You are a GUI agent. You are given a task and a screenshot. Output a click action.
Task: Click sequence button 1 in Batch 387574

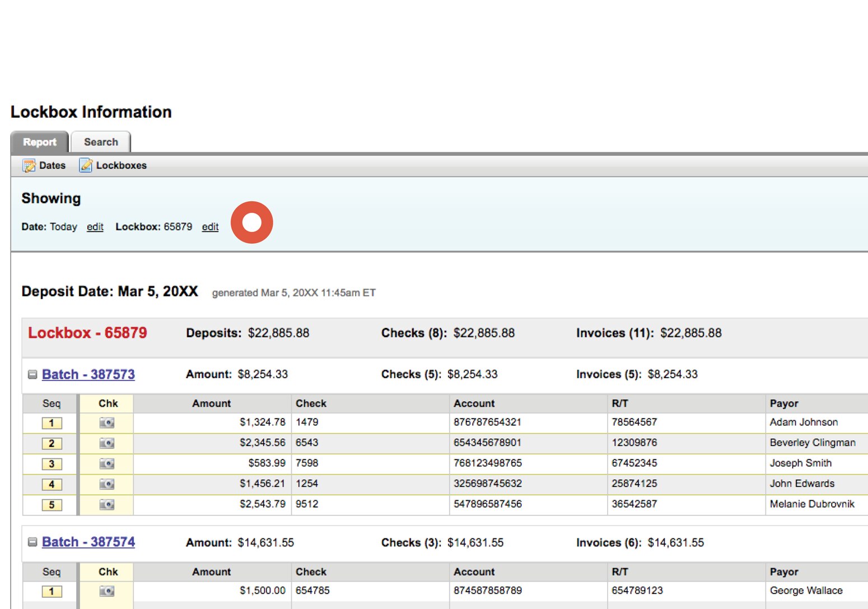click(51, 591)
